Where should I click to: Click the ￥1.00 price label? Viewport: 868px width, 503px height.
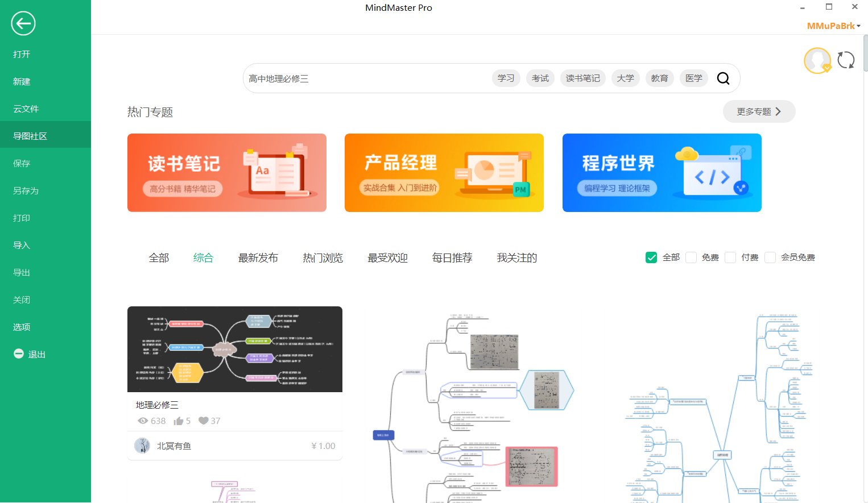click(323, 446)
